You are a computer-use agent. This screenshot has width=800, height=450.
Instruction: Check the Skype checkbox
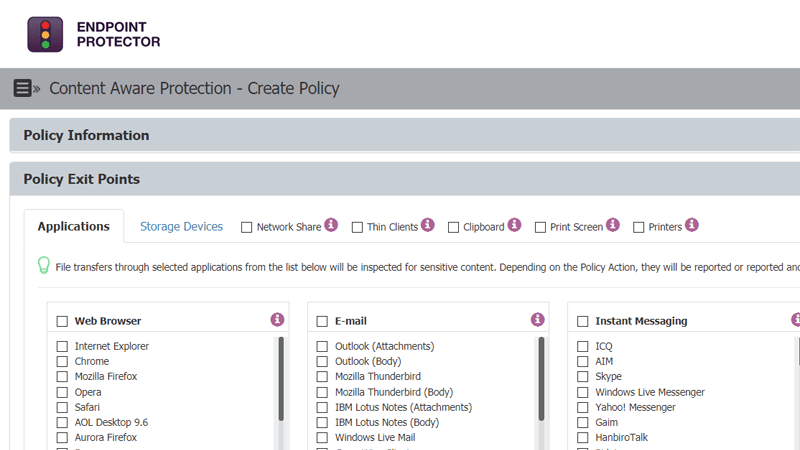583,377
